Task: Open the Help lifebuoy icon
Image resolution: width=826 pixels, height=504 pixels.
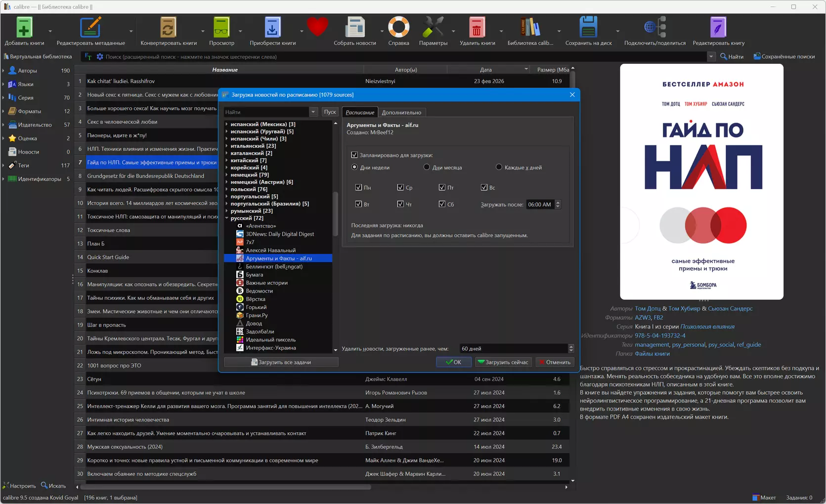Action: [398, 28]
